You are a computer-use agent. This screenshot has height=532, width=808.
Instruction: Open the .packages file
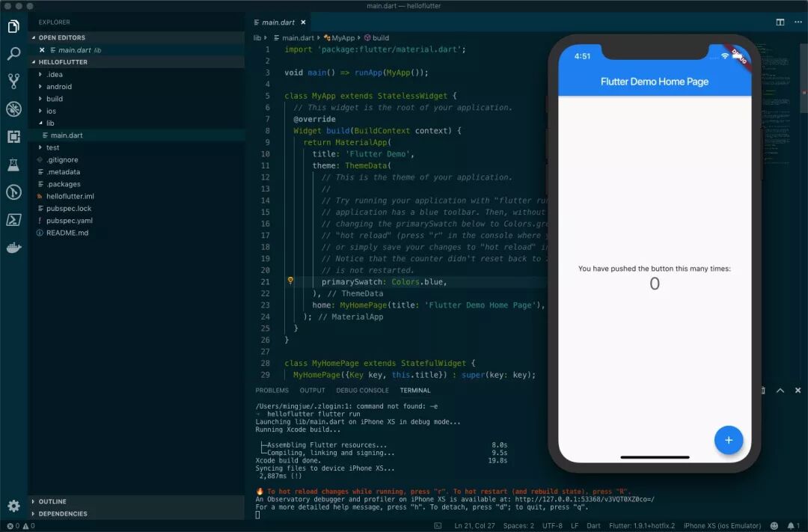click(x=137, y=184)
